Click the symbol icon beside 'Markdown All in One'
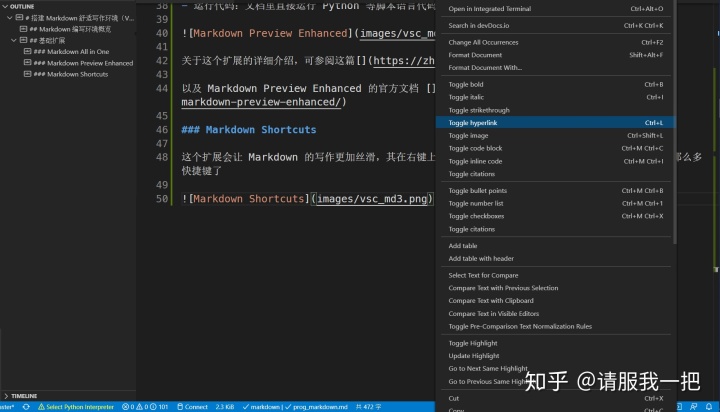 coord(28,51)
